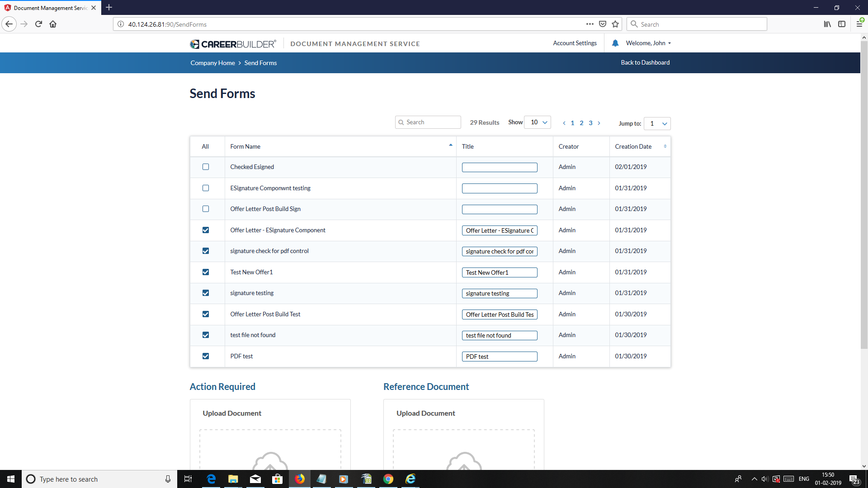Image resolution: width=868 pixels, height=488 pixels.
Task: Open Account Settings
Action: 575,43
